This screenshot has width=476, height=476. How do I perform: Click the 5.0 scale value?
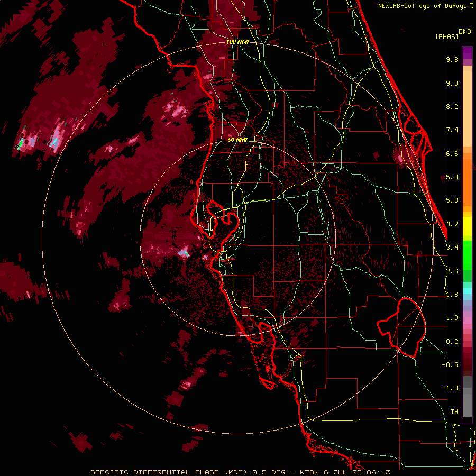click(452, 200)
